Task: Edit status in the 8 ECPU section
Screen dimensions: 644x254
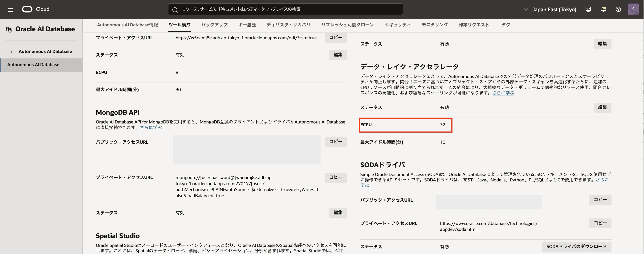Action: click(x=338, y=55)
